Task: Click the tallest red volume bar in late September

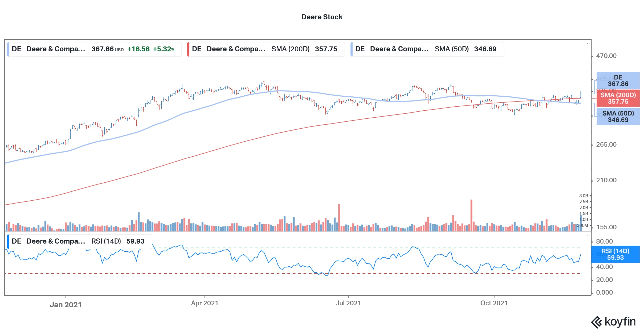Action: pos(471,215)
